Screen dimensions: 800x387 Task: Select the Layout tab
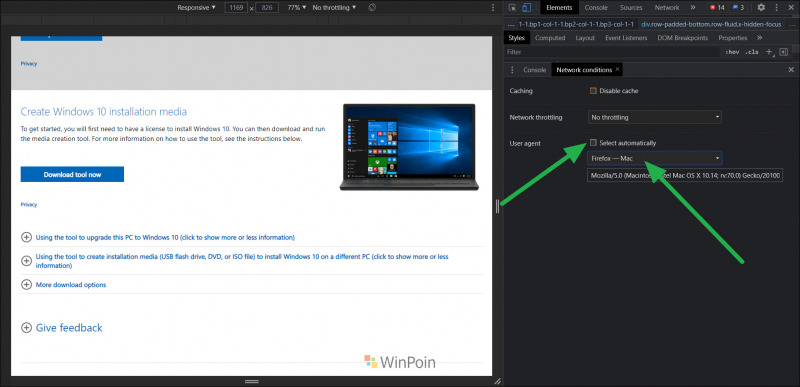click(585, 38)
